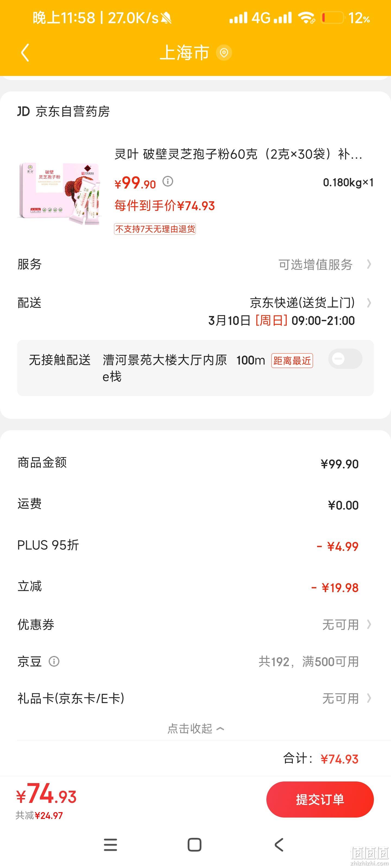
Task: Collapse details via 点击收起
Action: 196,729
